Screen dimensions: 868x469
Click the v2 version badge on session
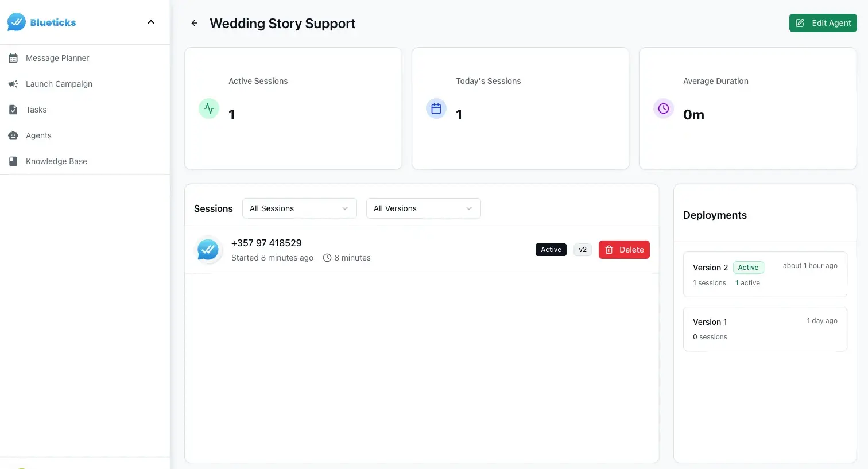click(x=582, y=250)
